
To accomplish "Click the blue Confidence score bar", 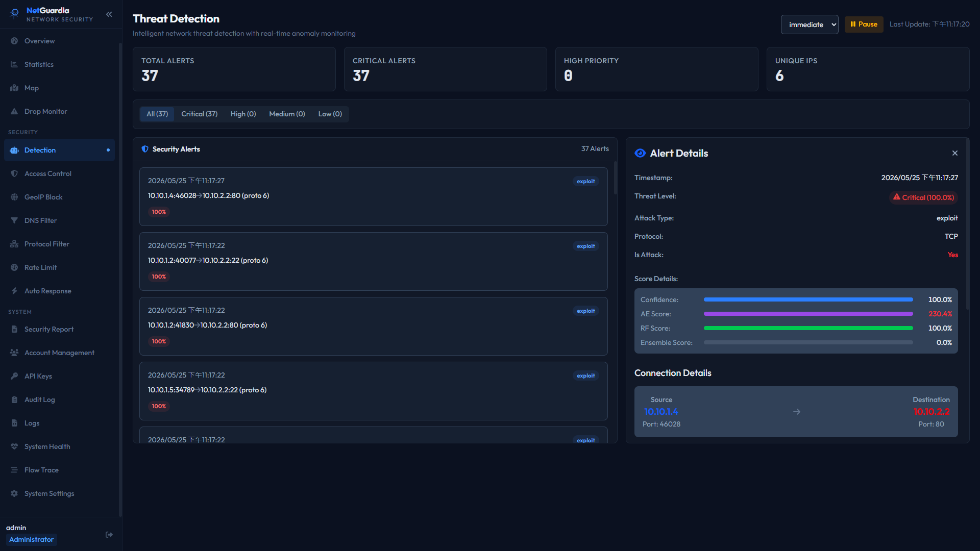I will [808, 299].
